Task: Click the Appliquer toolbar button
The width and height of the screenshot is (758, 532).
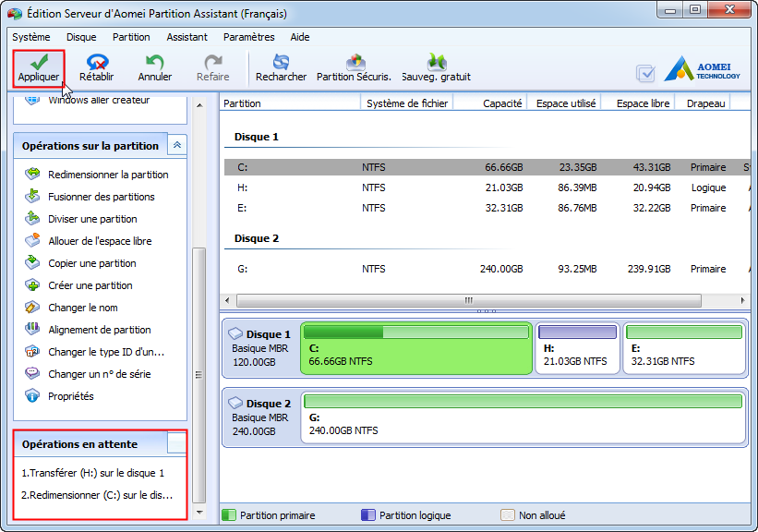Action: tap(39, 68)
